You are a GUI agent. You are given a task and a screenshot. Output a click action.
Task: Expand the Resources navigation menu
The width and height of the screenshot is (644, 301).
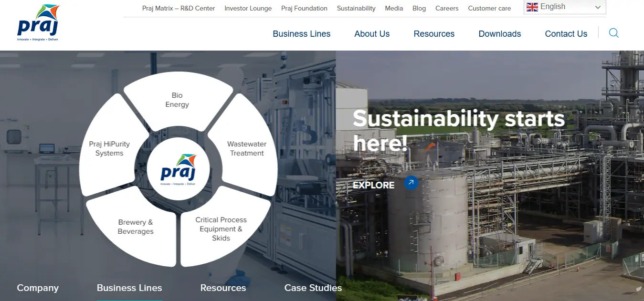point(433,33)
